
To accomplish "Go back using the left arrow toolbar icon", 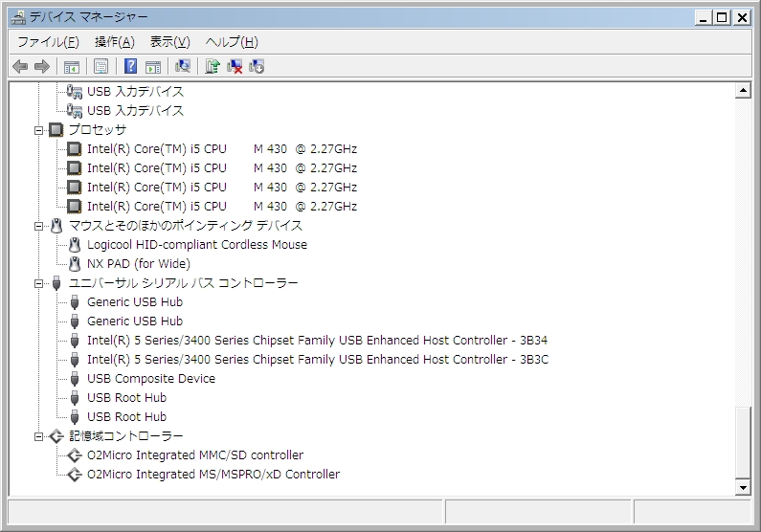I will coord(20,66).
